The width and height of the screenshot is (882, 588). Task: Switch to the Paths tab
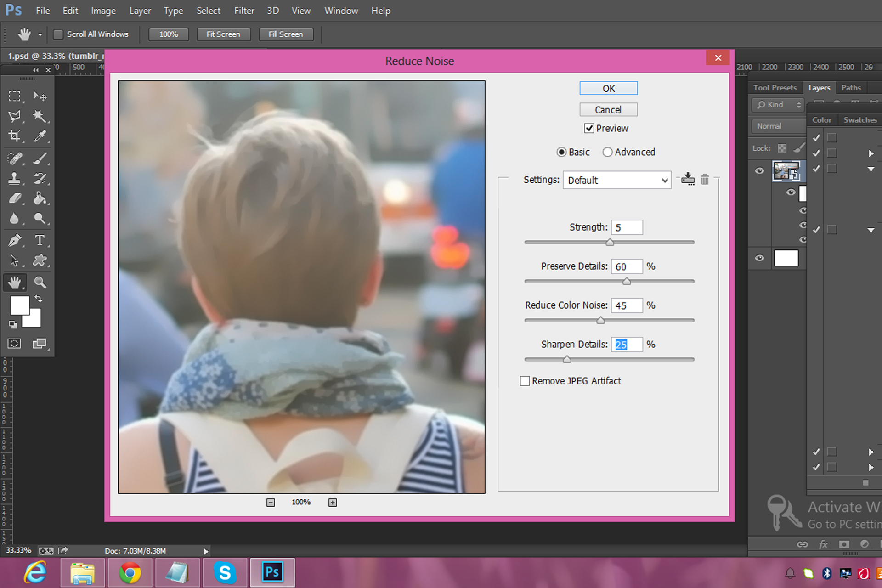click(x=851, y=88)
